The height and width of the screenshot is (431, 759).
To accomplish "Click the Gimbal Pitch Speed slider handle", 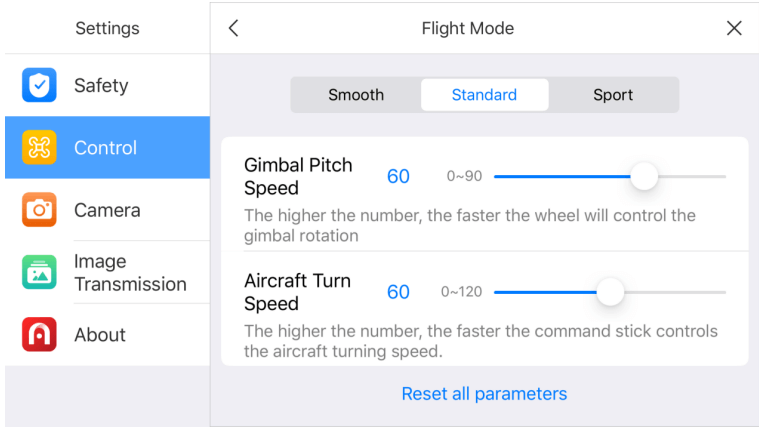I will coord(644,176).
